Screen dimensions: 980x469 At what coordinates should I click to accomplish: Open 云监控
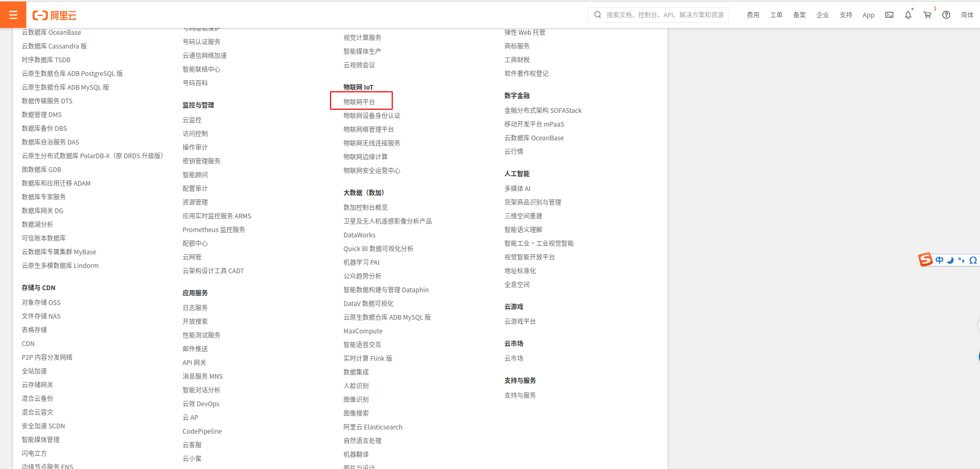[192, 120]
